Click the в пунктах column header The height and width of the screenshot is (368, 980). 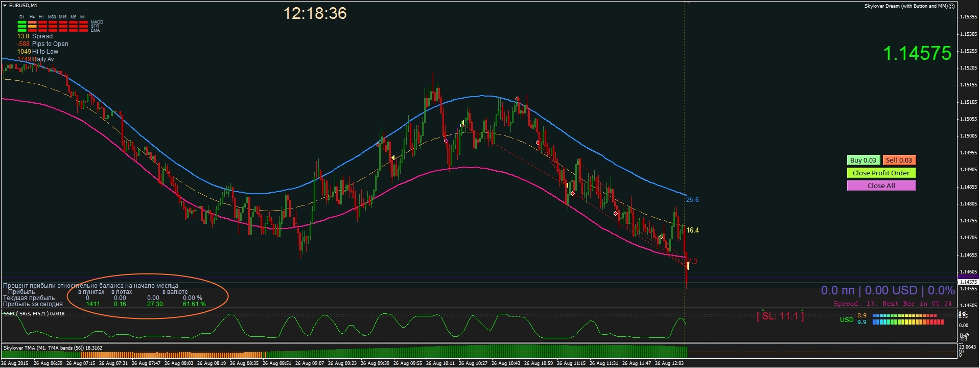[91, 292]
